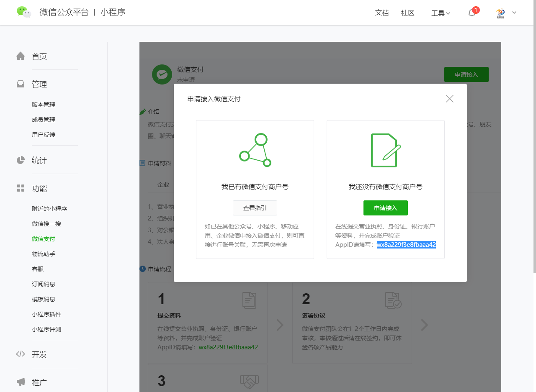This screenshot has height=392, width=536.
Task: Click the pie chart icon beside 统计
Action: pos(21,160)
